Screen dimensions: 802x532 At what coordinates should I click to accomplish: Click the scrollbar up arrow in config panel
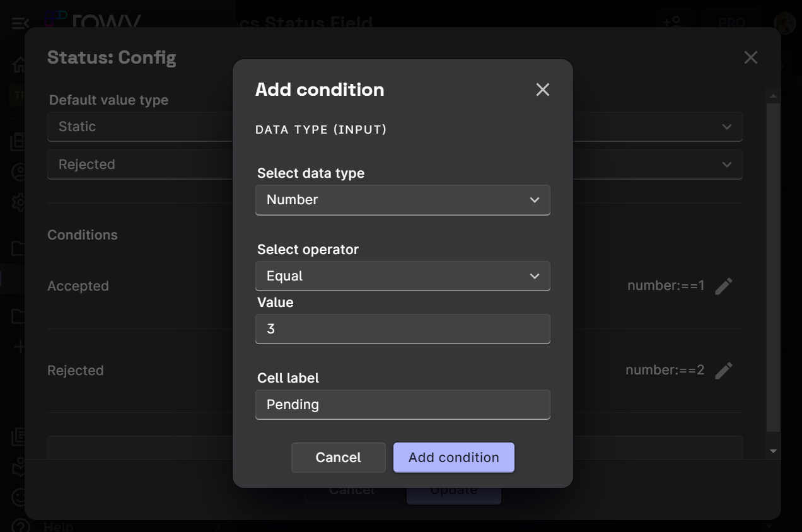point(773,96)
